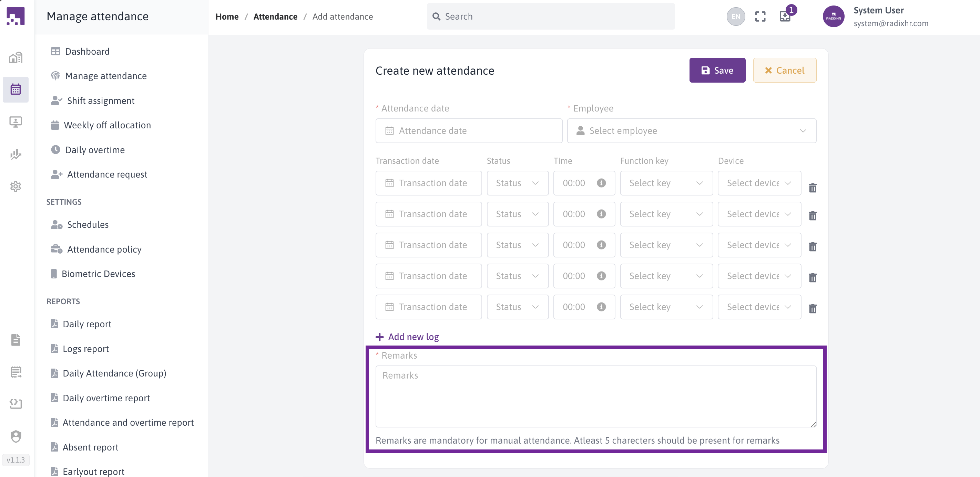
Task: Open first row Status dropdown
Action: tap(517, 183)
